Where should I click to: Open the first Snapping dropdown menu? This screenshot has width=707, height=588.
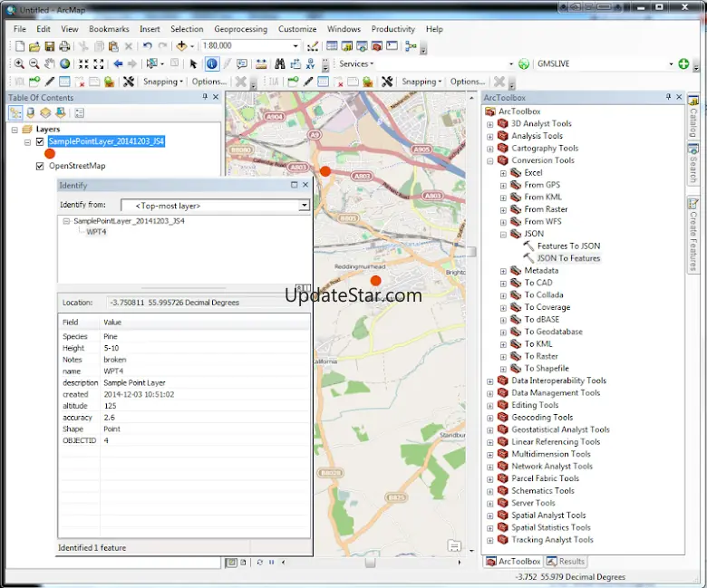point(163,82)
